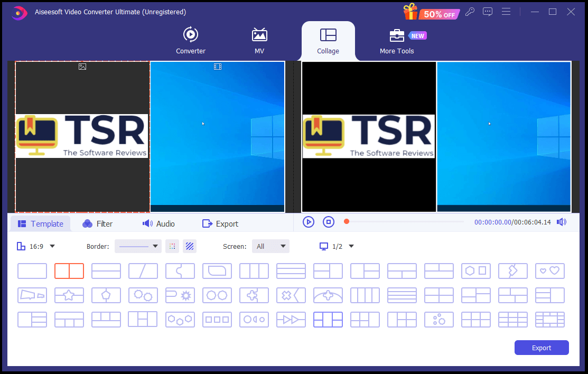Pick a border color with dotted icon
The image size is (588, 374).
(x=172, y=246)
